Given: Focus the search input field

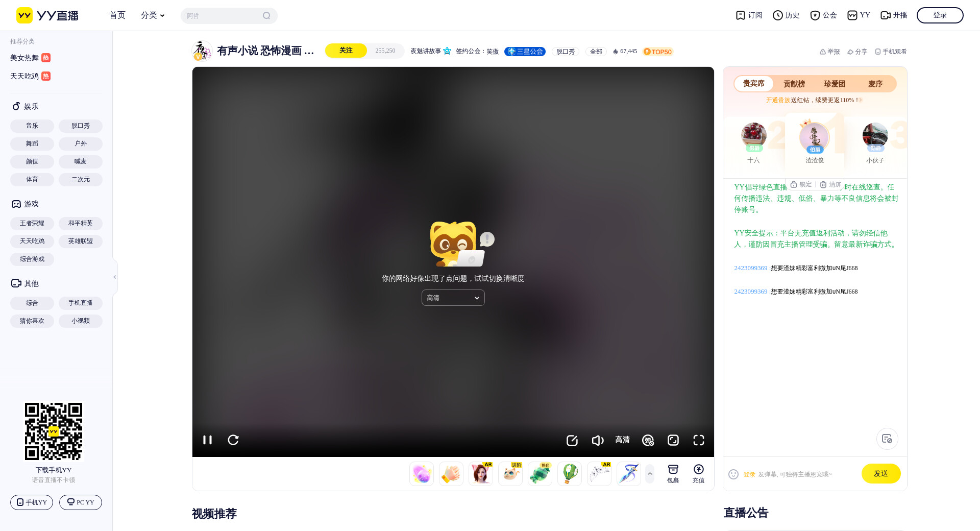Looking at the screenshot, I should point(223,16).
